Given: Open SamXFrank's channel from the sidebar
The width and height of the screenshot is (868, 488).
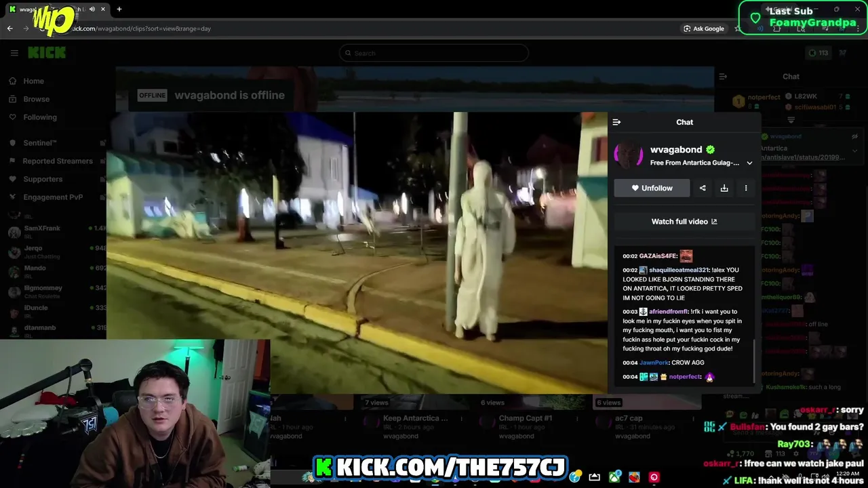Looking at the screenshot, I should [x=54, y=232].
